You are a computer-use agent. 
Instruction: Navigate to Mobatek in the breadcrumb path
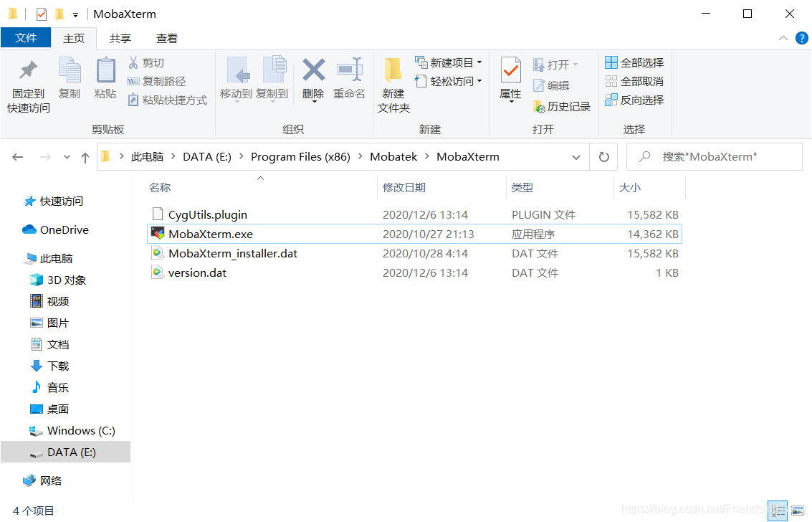(x=393, y=156)
